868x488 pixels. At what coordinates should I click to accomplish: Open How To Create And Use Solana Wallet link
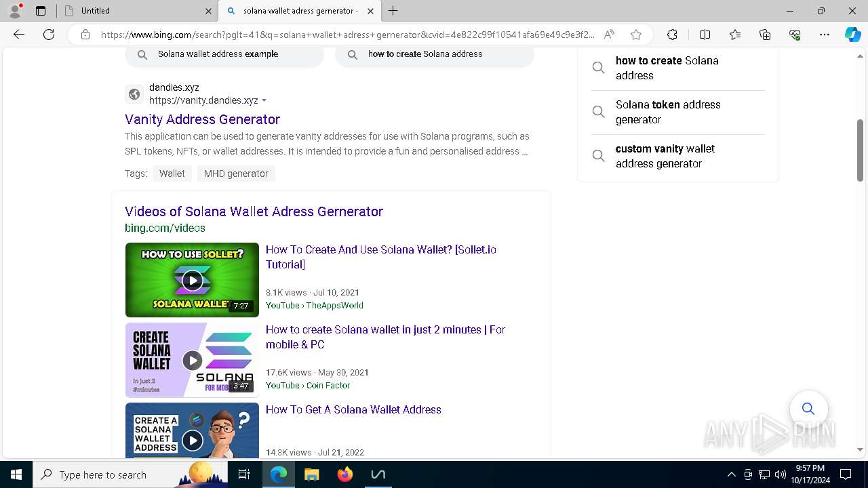click(381, 257)
